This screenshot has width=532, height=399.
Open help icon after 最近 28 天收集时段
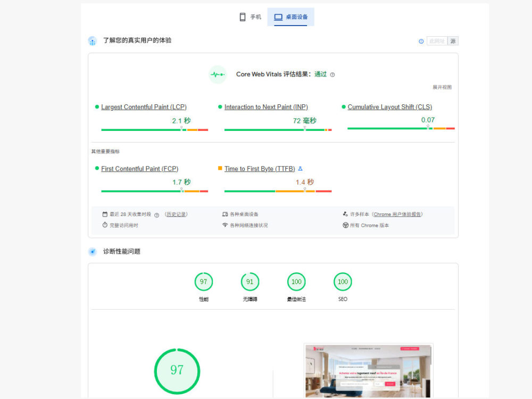click(x=157, y=215)
